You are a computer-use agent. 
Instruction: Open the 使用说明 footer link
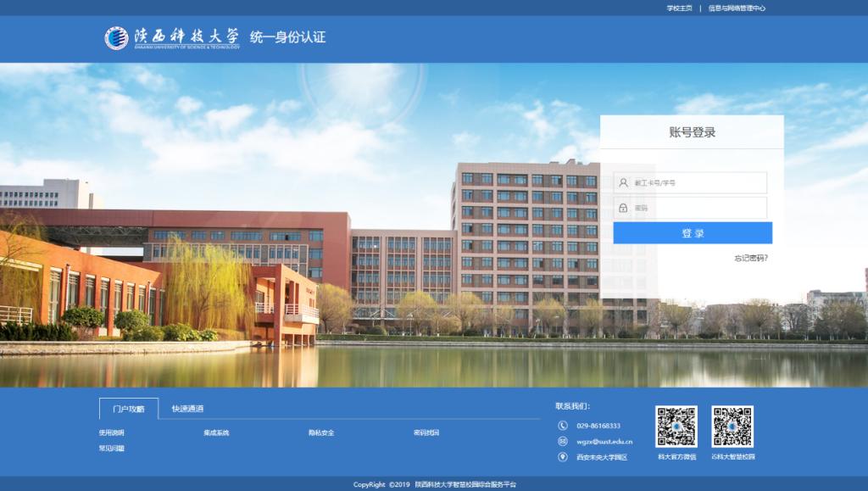coord(112,433)
